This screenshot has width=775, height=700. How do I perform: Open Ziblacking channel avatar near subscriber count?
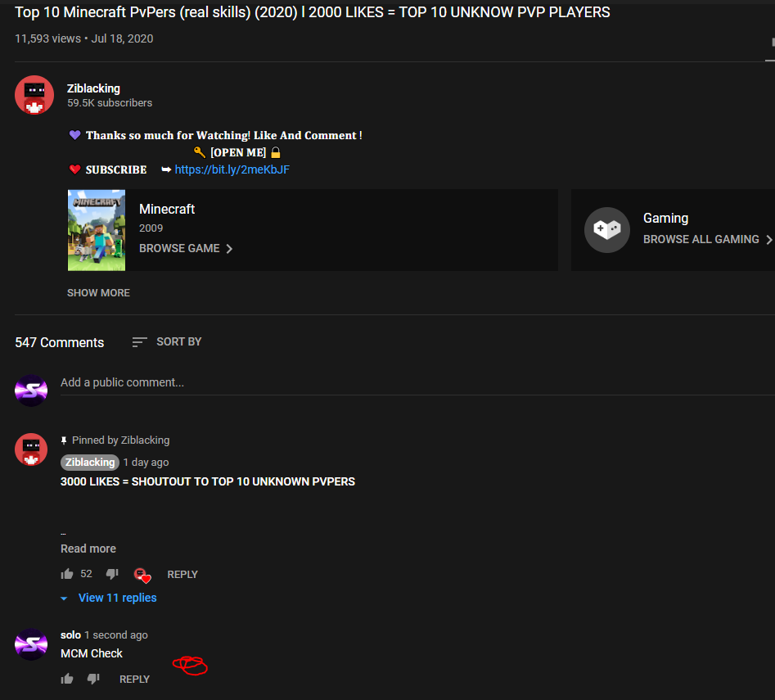tap(34, 95)
